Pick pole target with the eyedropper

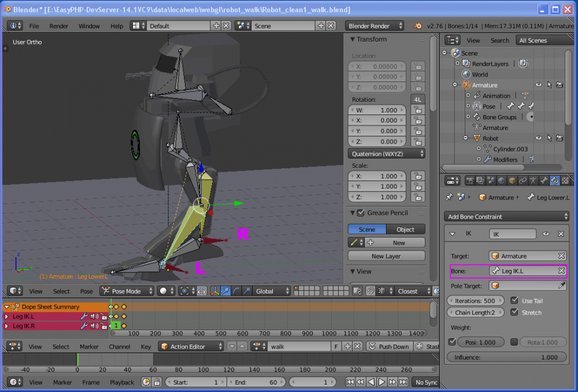561,286
